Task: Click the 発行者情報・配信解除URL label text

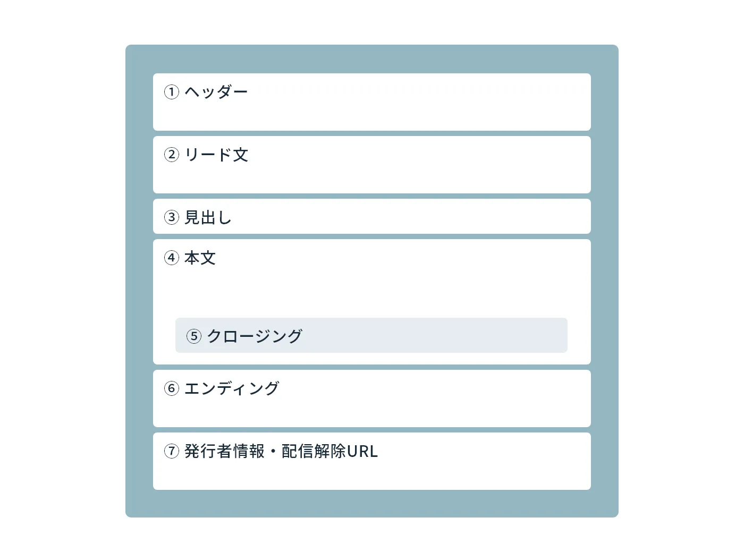Action: pos(281,451)
